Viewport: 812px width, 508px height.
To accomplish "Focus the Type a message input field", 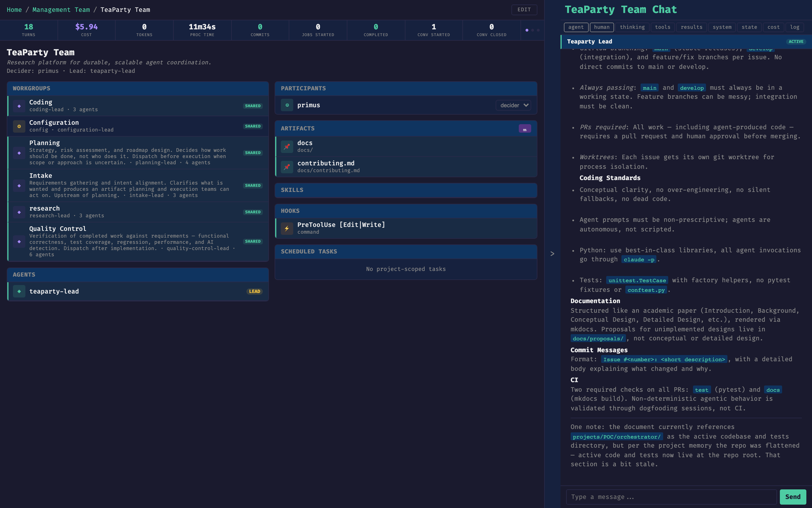I will pyautogui.click(x=671, y=497).
